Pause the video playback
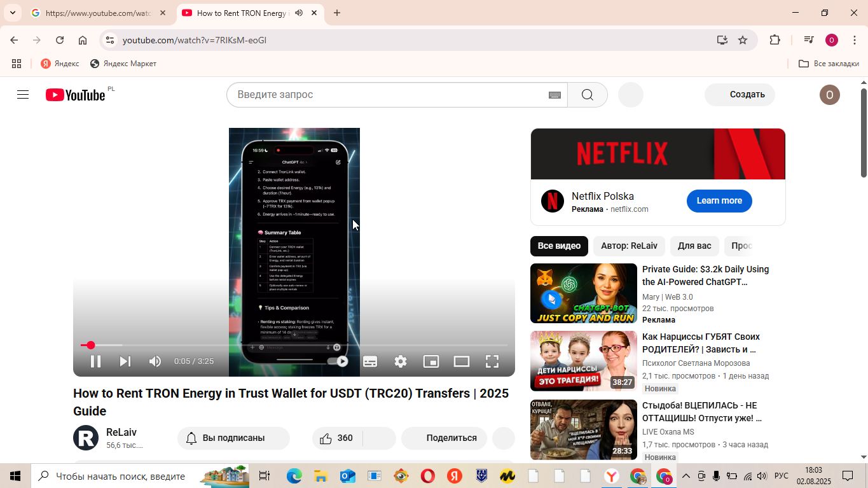868x488 pixels. click(95, 361)
